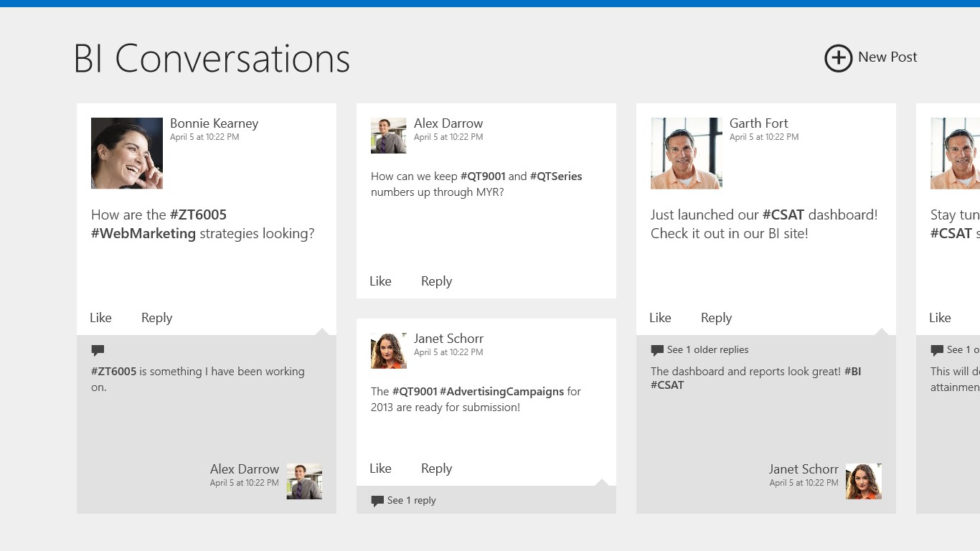Open #AdvertisingCampaigns hashtag

point(501,392)
